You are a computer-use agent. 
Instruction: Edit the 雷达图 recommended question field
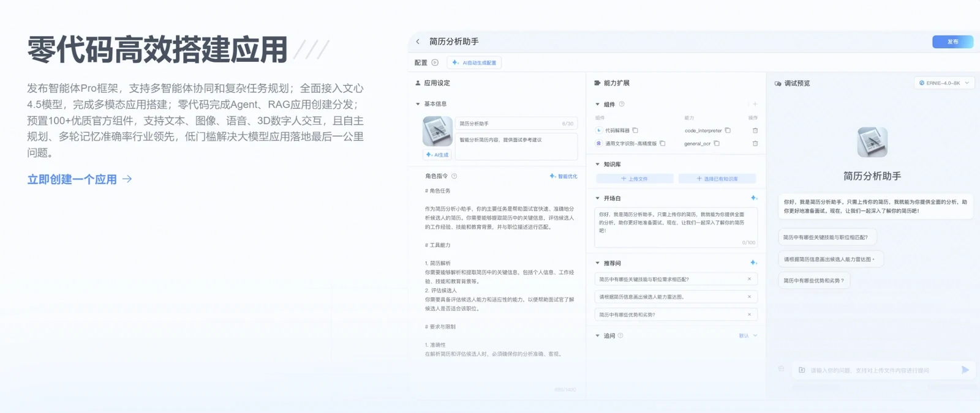[676, 297]
